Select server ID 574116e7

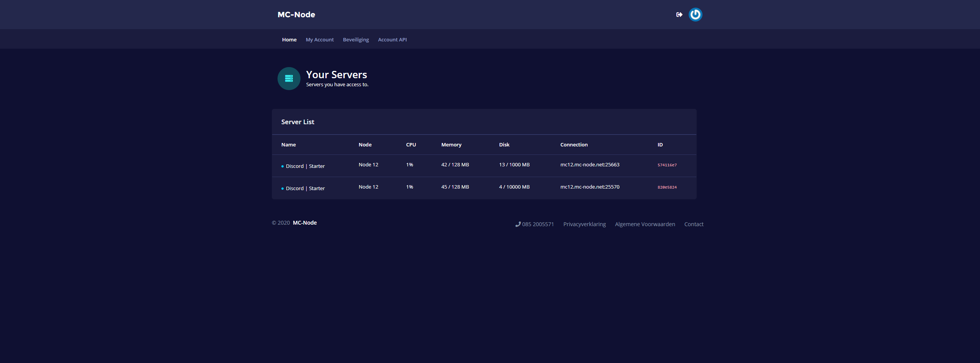coord(667,165)
